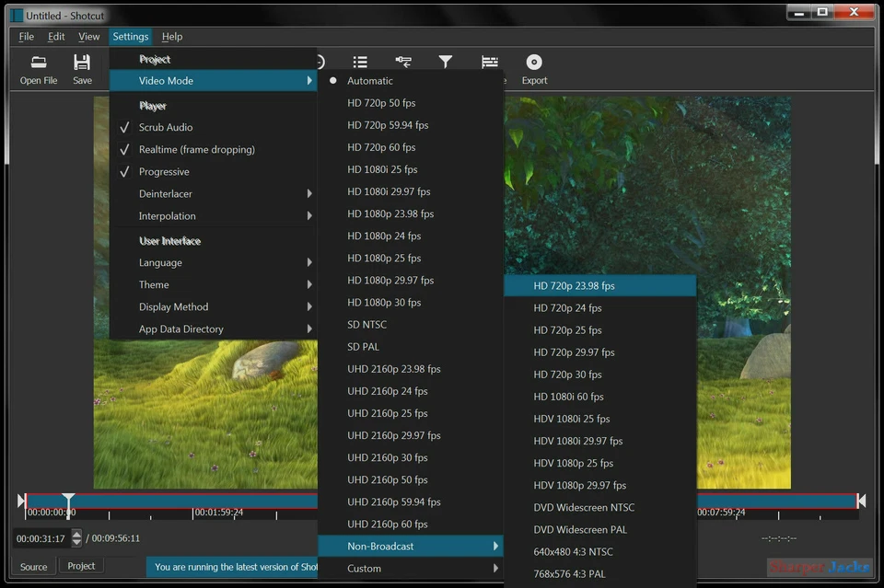Skip to the end of the clip
Image resolution: width=884 pixels, height=588 pixels.
coord(862,501)
